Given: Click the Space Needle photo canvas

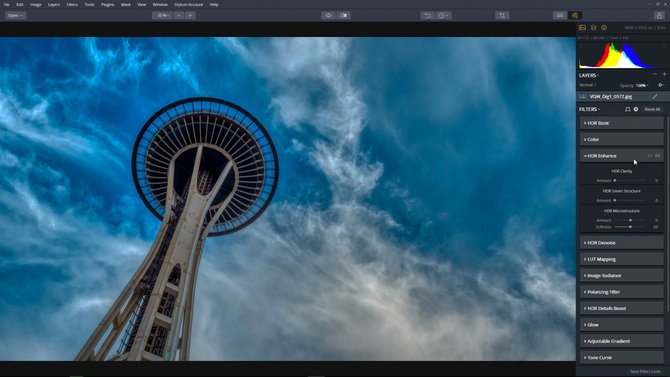Looking at the screenshot, I should click(x=288, y=199).
